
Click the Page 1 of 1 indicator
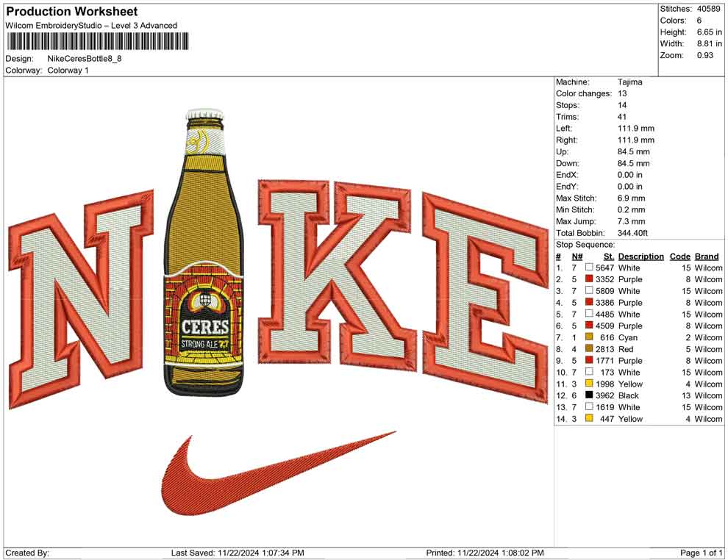[701, 553]
